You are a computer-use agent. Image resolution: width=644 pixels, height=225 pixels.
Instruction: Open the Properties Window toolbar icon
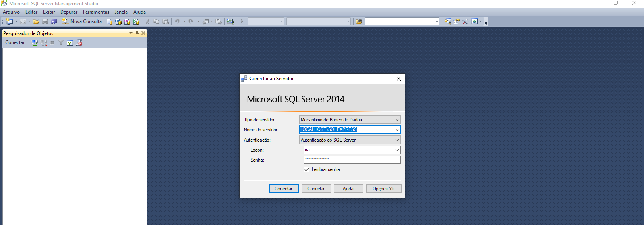456,21
